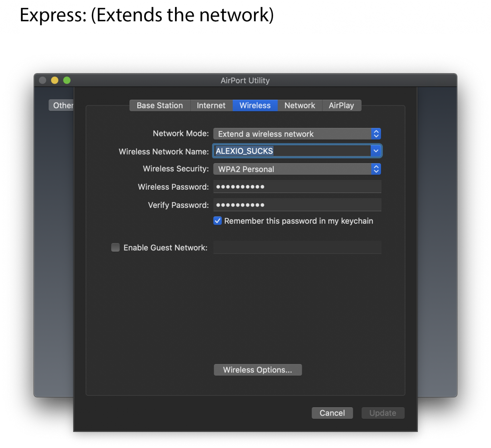The width and height of the screenshot is (491, 448).
Task: Uncheck Remember this password in my keychain
Action: coord(218,221)
